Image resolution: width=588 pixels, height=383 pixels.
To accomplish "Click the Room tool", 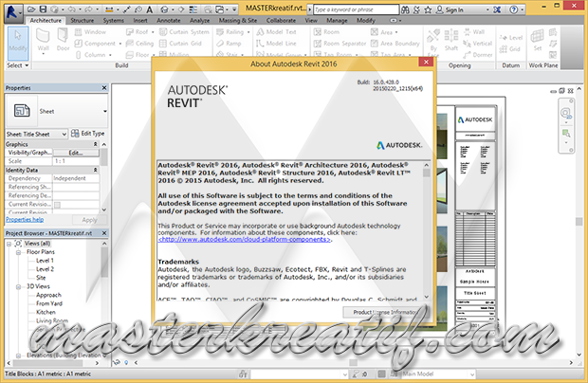I will pyautogui.click(x=326, y=32).
